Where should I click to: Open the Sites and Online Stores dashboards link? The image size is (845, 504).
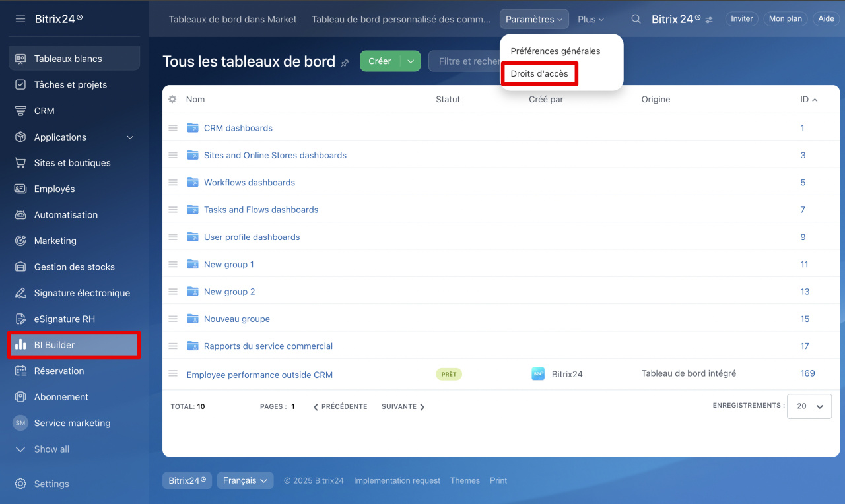(275, 156)
